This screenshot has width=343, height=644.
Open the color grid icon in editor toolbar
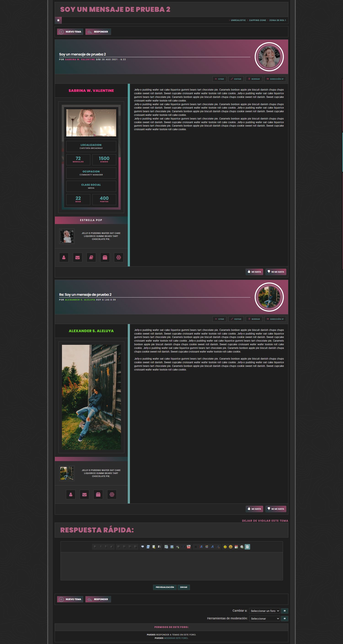207,547
